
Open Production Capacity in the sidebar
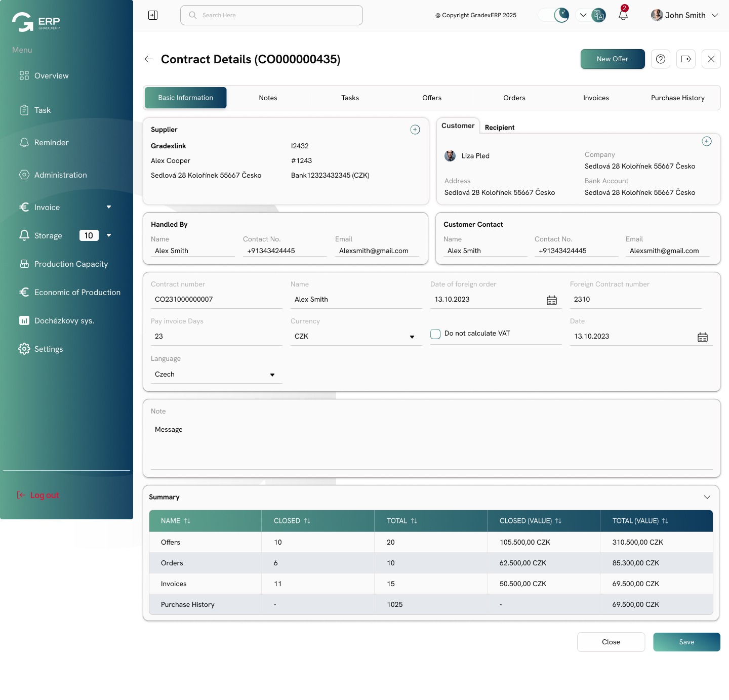pos(71,264)
